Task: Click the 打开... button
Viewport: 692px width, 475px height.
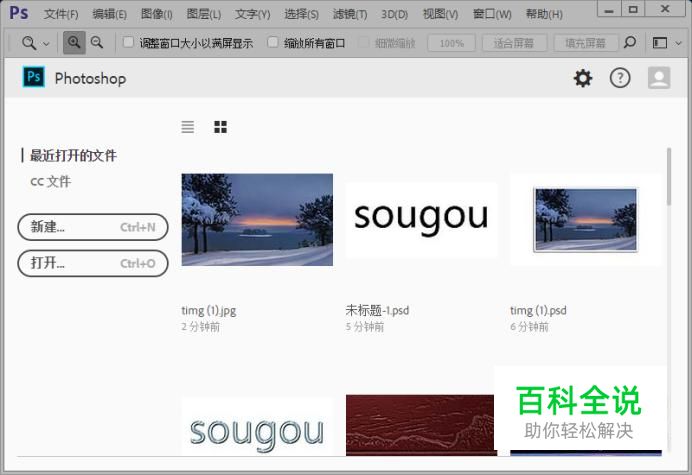Action: coord(93,263)
